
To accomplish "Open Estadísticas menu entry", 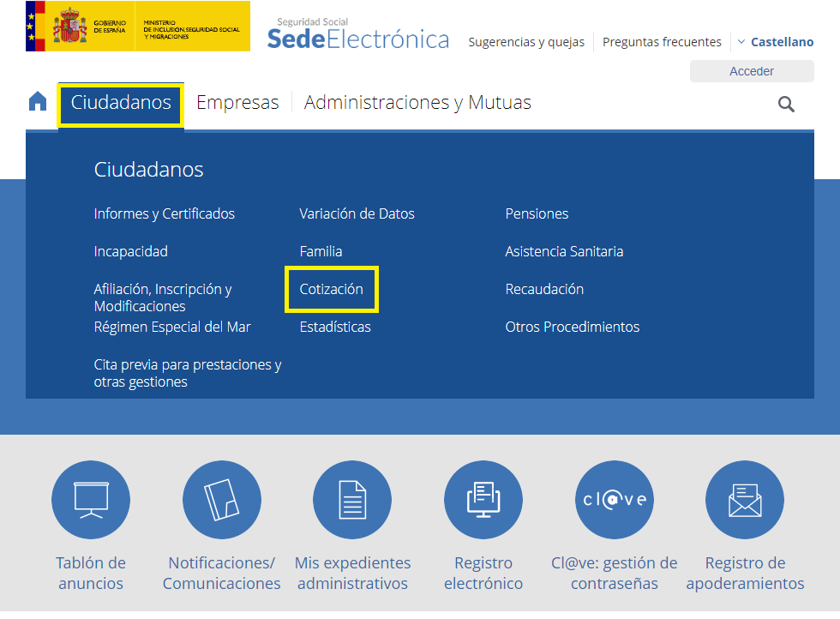I will coord(335,327).
